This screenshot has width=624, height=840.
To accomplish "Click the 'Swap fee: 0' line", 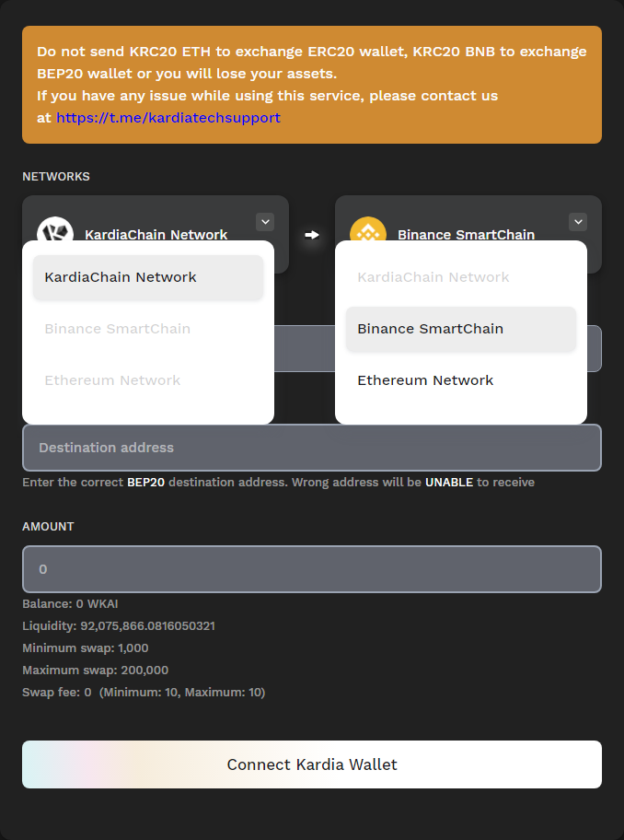I will coord(144,692).
